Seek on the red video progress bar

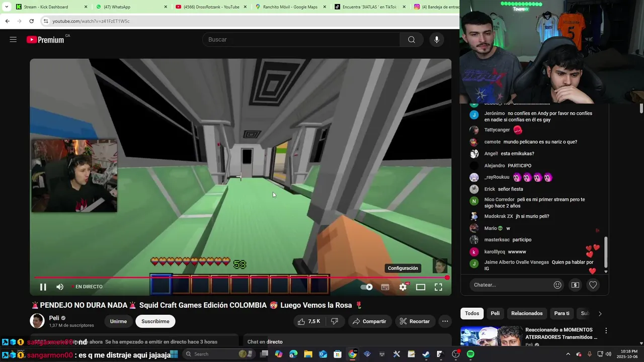240,278
